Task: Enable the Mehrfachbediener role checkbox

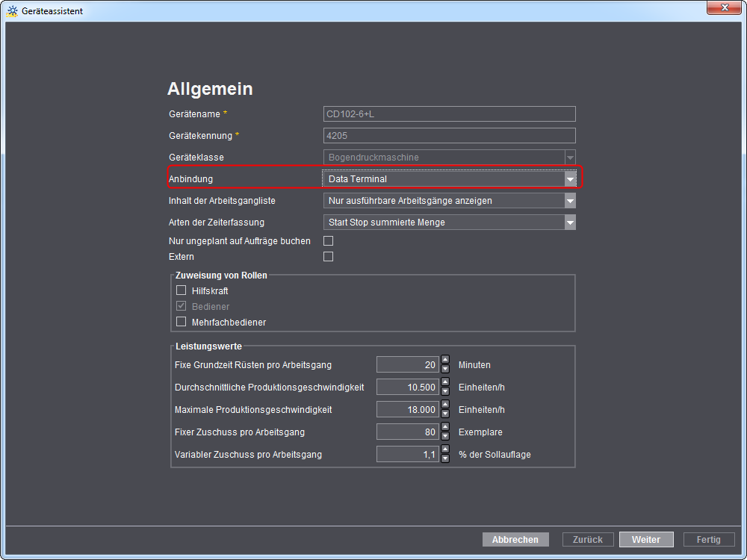Action: click(181, 322)
